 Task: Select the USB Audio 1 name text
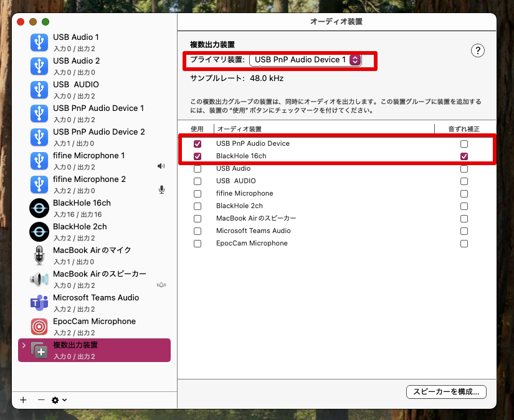pyautogui.click(x=76, y=37)
